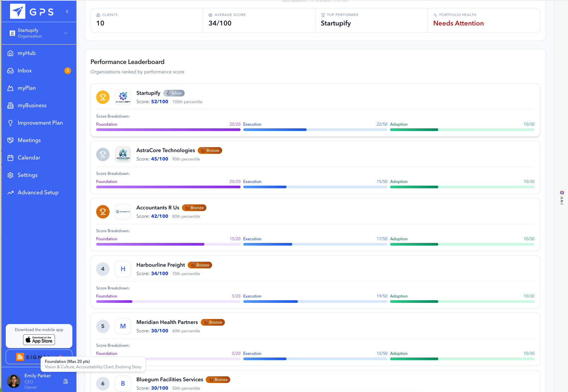Click the Bronze badge beside Bluegum Facilities
Image resolution: width=568 pixels, height=392 pixels.
(x=218, y=380)
